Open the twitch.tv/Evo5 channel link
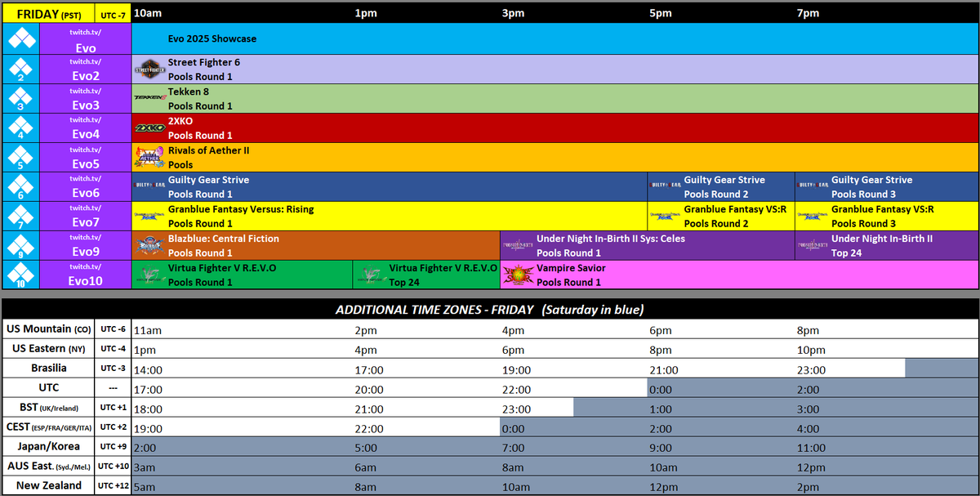 pos(85,158)
